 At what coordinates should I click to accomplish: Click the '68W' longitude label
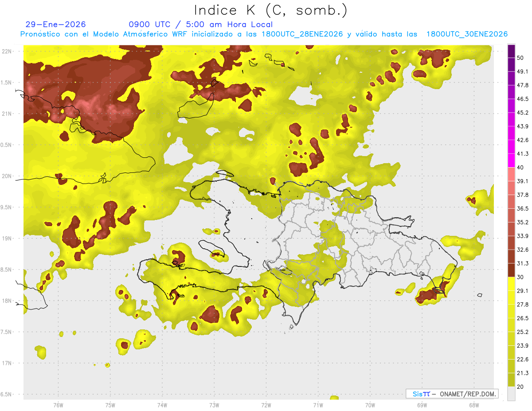pyautogui.click(x=473, y=405)
